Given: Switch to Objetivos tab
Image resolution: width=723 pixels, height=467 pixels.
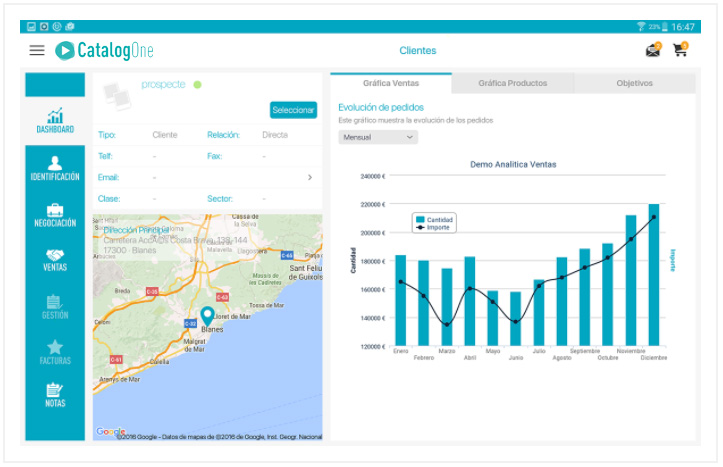Looking at the screenshot, I should coord(634,83).
